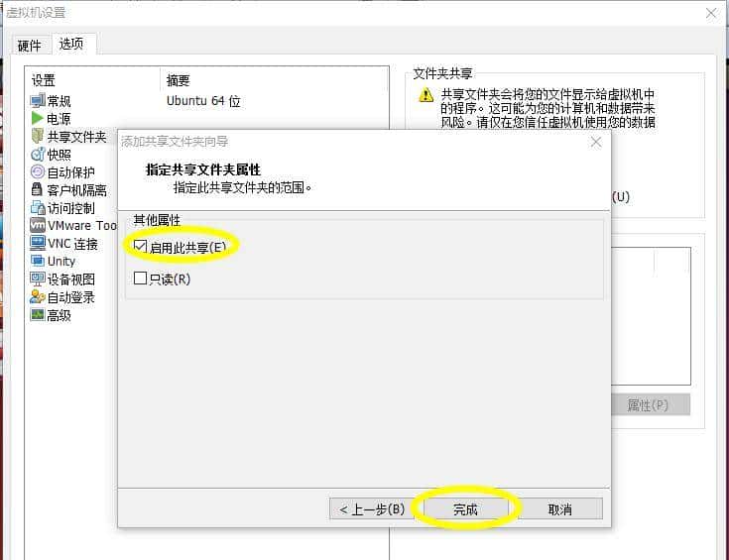Select 自动登录 in the settings list
Screen dimensions: 729x560
[71, 297]
